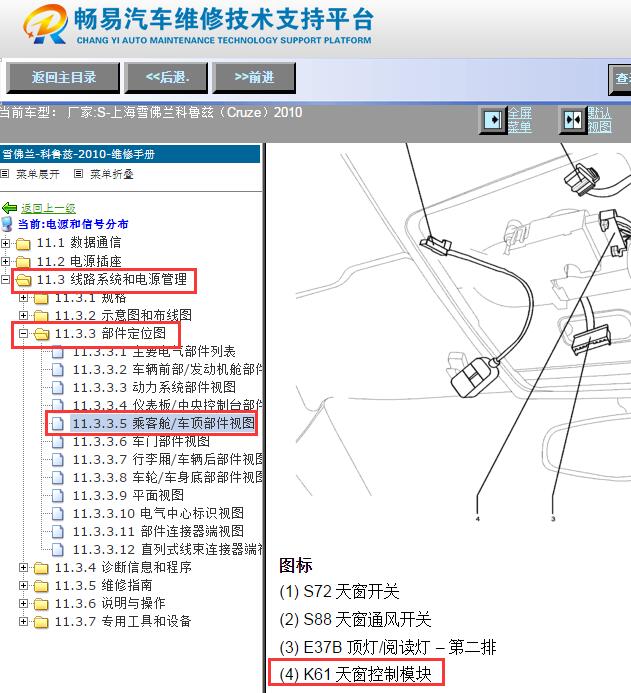Click page icon of 11.3.3.10 电气中心标识视图
Image resolution: width=631 pixels, height=693 pixels.
click(x=57, y=514)
